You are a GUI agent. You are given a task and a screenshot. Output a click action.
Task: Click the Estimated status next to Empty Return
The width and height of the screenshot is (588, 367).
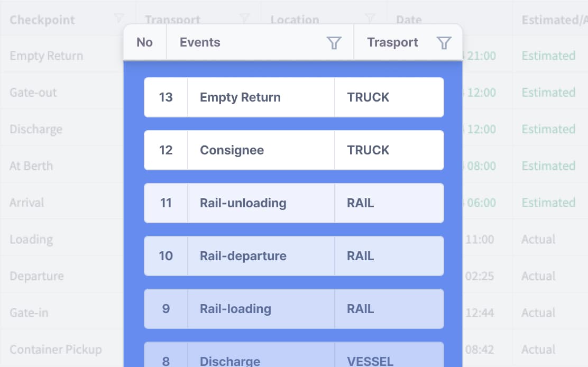(x=548, y=56)
